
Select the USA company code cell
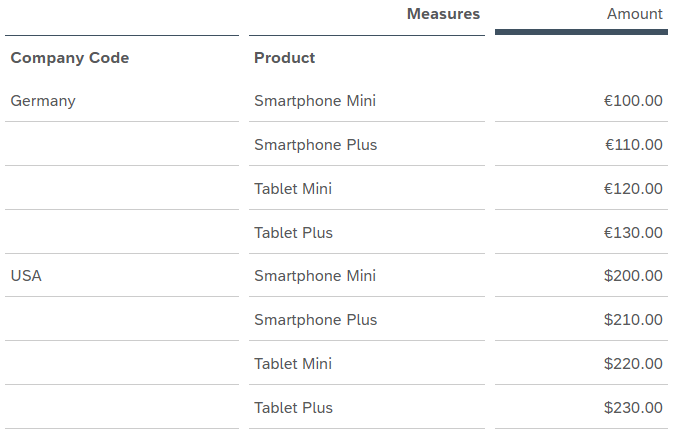point(26,276)
